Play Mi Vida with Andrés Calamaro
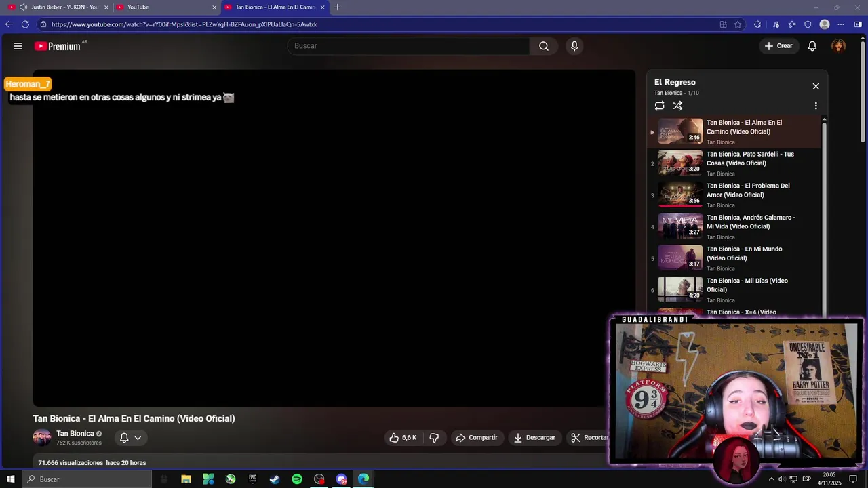Screen dimensions: 868x488 (735, 227)
